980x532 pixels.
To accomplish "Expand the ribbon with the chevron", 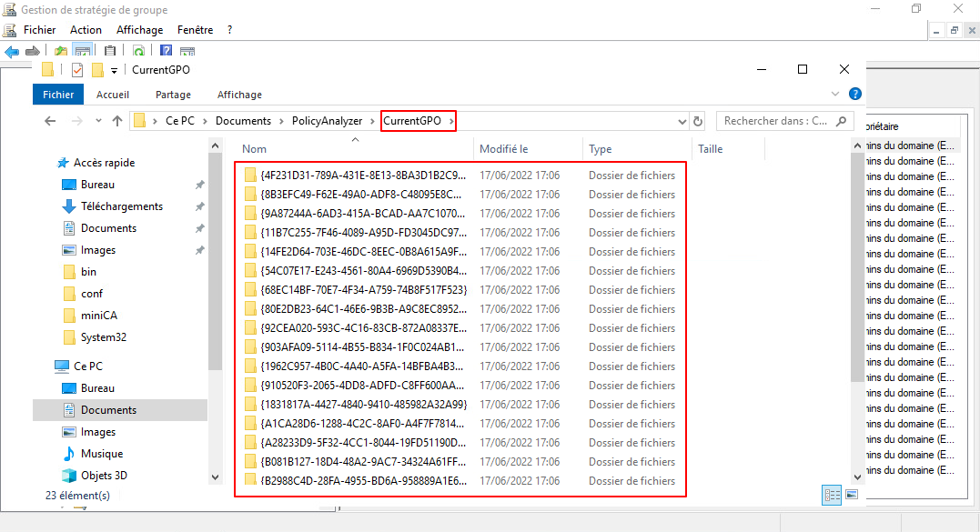I will 835,94.
